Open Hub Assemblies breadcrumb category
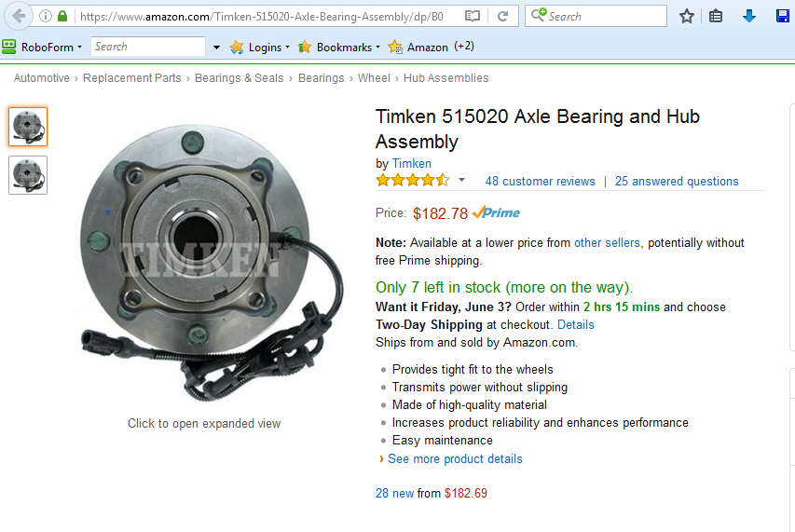The image size is (795, 532). pos(445,78)
